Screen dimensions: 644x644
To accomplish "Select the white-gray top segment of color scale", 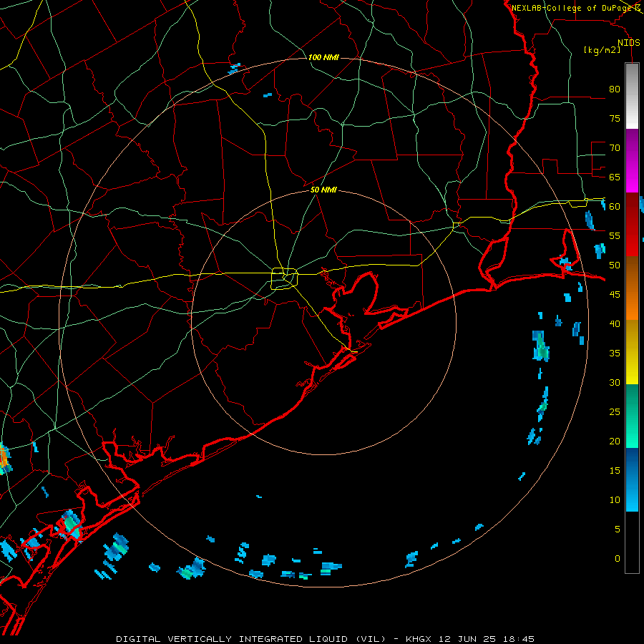I will pos(632,96).
